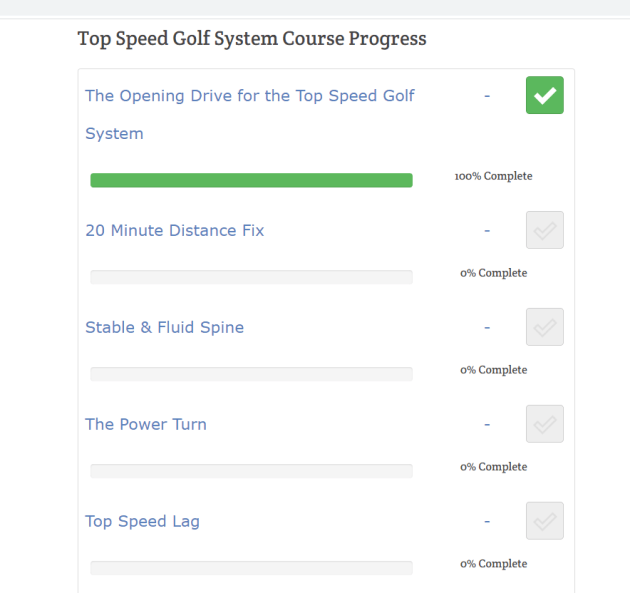Click the "0% Complete" text for The Power Turn
Screen dimensions: 630x593
pyautogui.click(x=493, y=467)
